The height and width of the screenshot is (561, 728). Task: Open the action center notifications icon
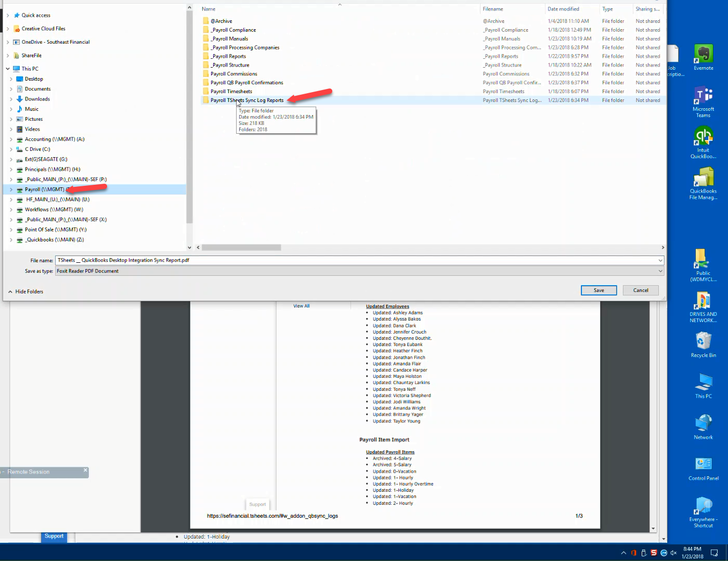coord(714,553)
